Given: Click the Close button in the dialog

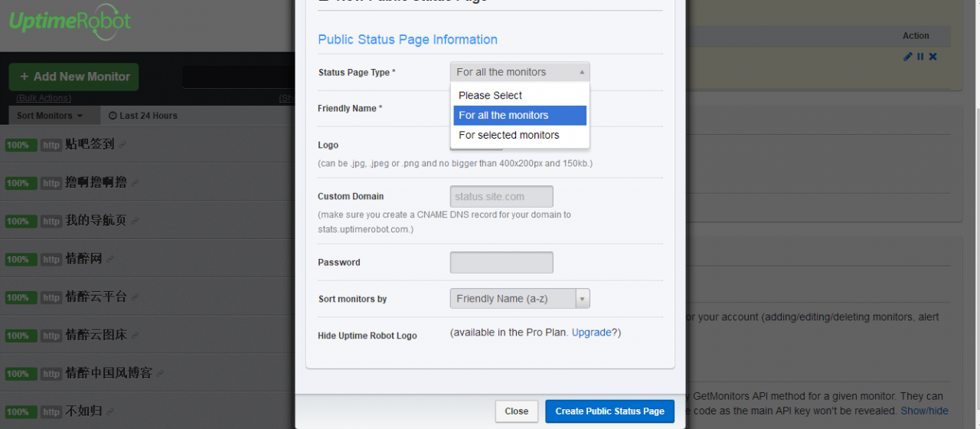Looking at the screenshot, I should [517, 411].
